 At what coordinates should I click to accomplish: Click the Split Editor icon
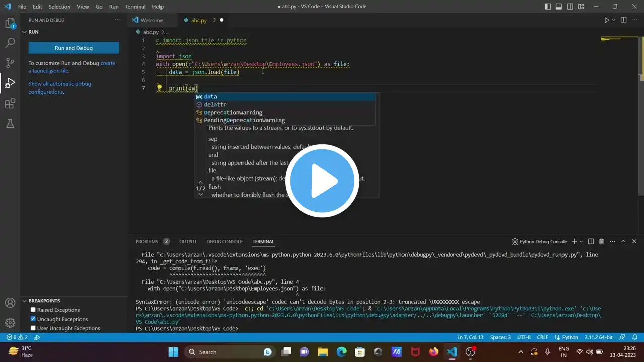pyautogui.click(x=623, y=20)
